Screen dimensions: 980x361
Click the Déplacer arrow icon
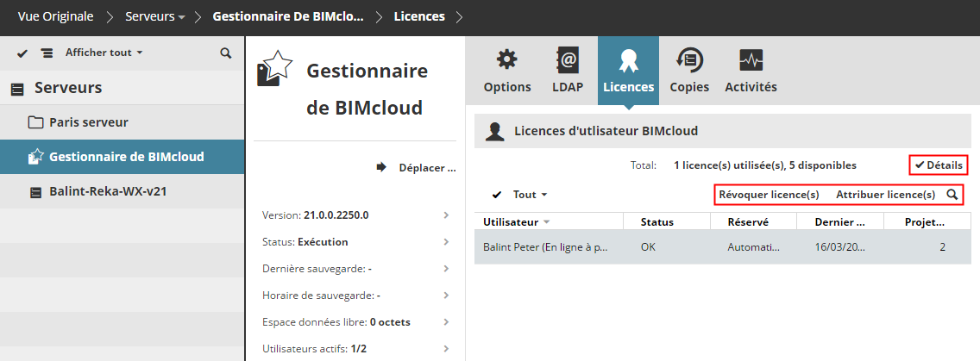[381, 167]
